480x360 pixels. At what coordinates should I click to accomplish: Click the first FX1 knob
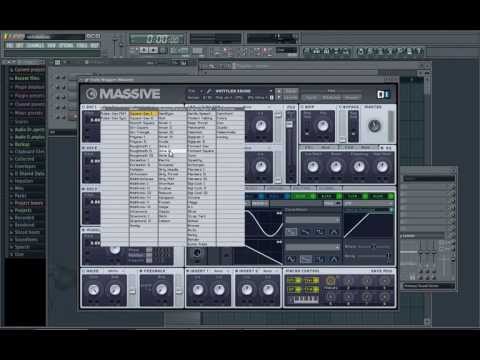click(x=313, y=167)
